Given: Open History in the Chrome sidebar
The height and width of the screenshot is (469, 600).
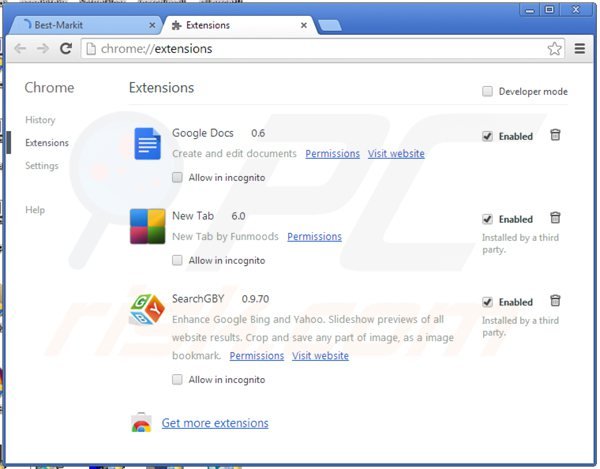Looking at the screenshot, I should (x=40, y=120).
